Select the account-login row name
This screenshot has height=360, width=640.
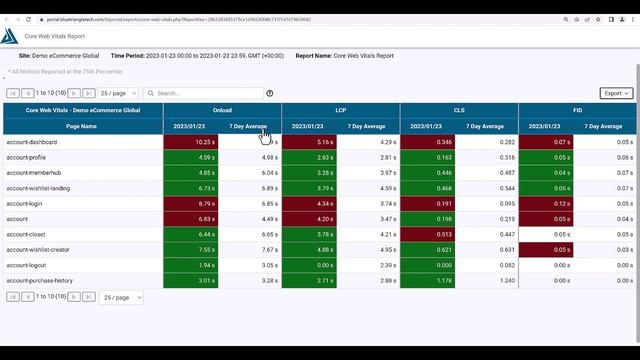click(24, 204)
